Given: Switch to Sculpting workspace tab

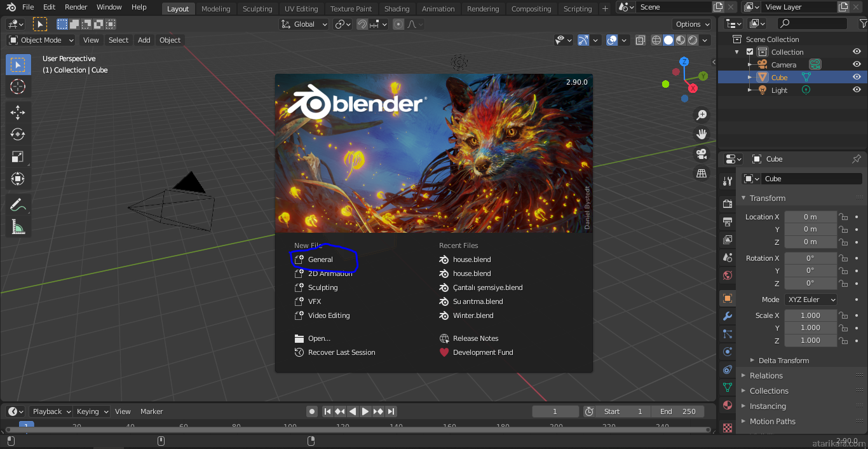Looking at the screenshot, I should 257,9.
